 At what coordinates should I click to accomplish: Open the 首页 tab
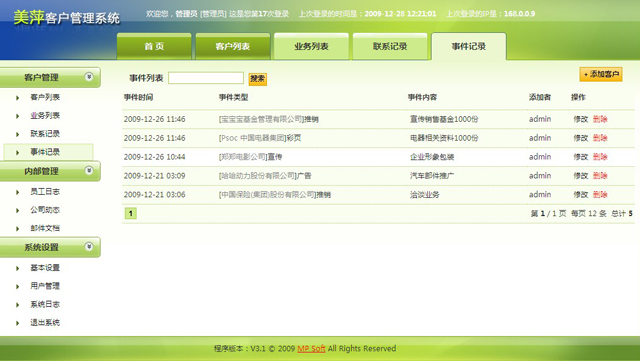[x=154, y=46]
